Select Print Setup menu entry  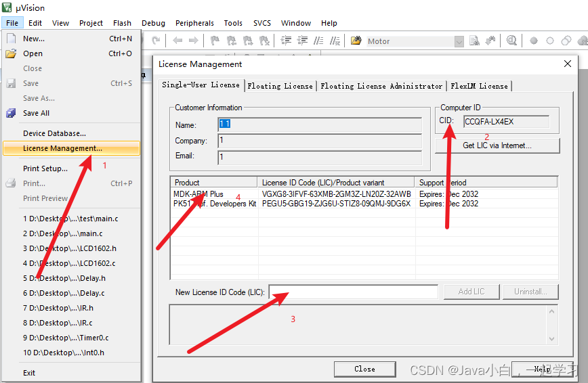71,168
